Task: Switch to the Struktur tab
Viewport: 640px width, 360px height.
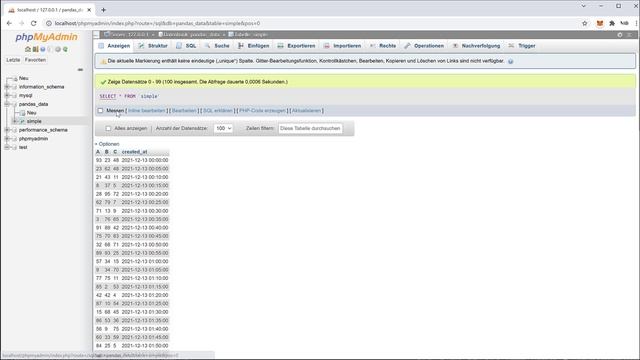Action: tap(153, 46)
